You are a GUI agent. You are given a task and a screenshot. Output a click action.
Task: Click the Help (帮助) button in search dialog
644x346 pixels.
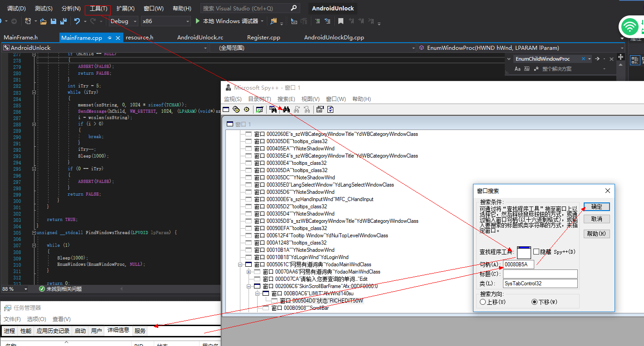[596, 234]
